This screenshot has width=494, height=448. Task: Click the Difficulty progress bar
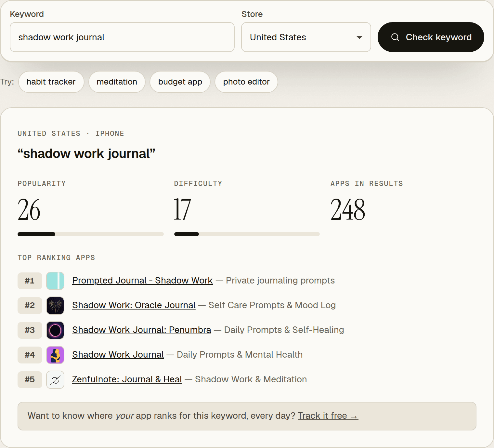tap(247, 234)
